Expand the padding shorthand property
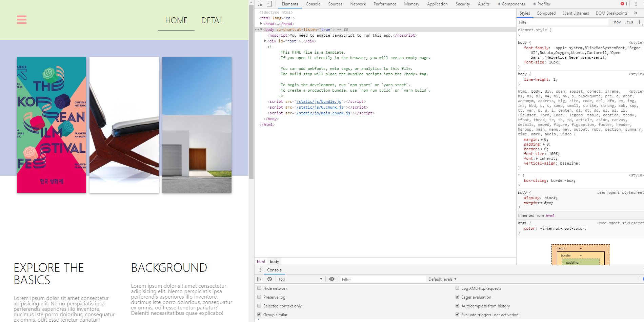Image resolution: width=644 pixels, height=322 pixels. [x=544, y=145]
